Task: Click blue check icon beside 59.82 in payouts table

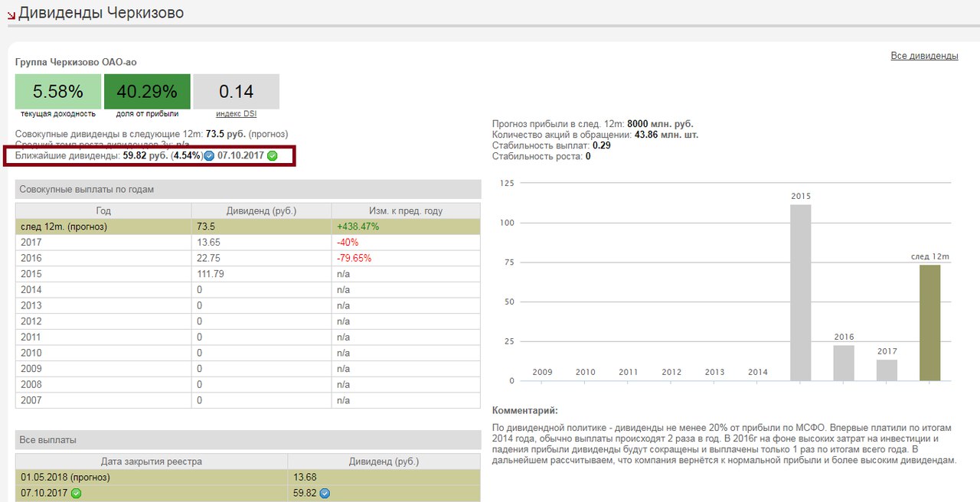Action: click(x=325, y=494)
